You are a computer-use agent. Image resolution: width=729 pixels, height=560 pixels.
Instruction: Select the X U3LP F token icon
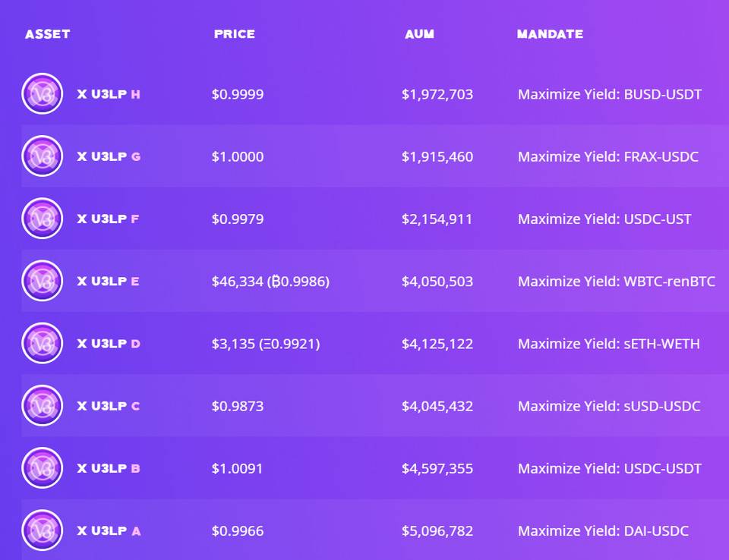tap(43, 219)
